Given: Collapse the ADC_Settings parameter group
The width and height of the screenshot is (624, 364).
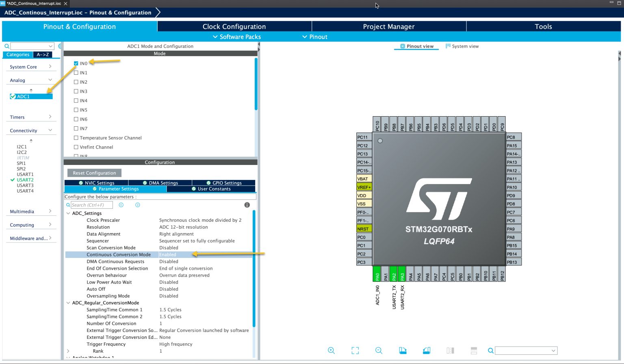Looking at the screenshot, I should coord(68,213).
